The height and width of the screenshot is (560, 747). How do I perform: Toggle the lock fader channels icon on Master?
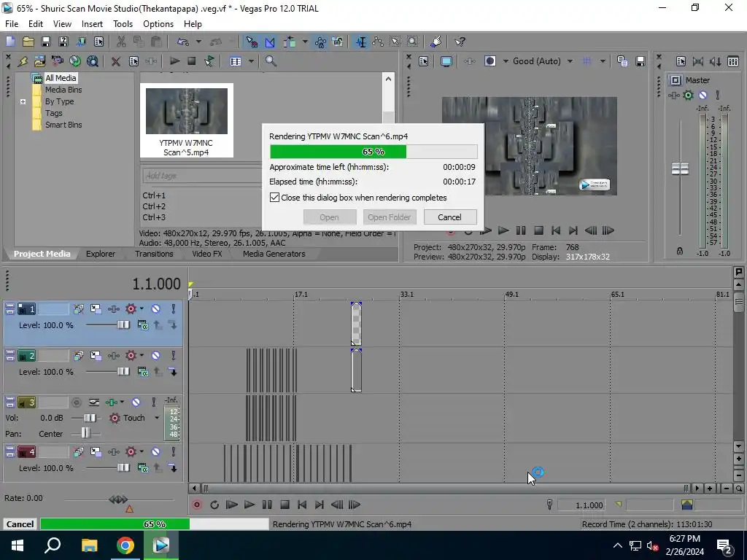[680, 251]
